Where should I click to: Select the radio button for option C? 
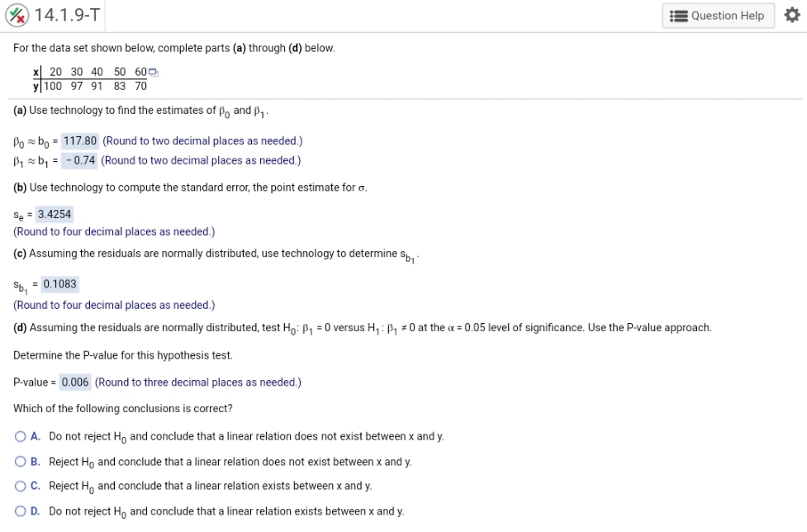click(19, 486)
